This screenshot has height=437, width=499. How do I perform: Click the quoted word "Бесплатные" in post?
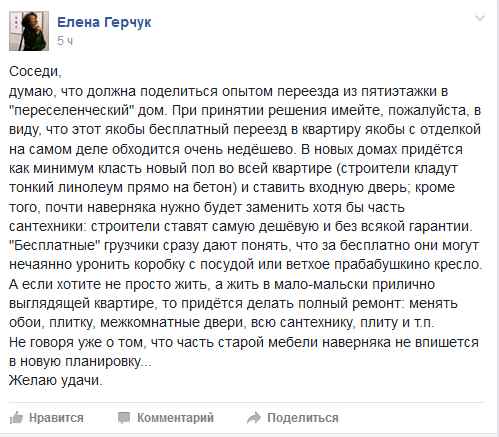(x=55, y=245)
